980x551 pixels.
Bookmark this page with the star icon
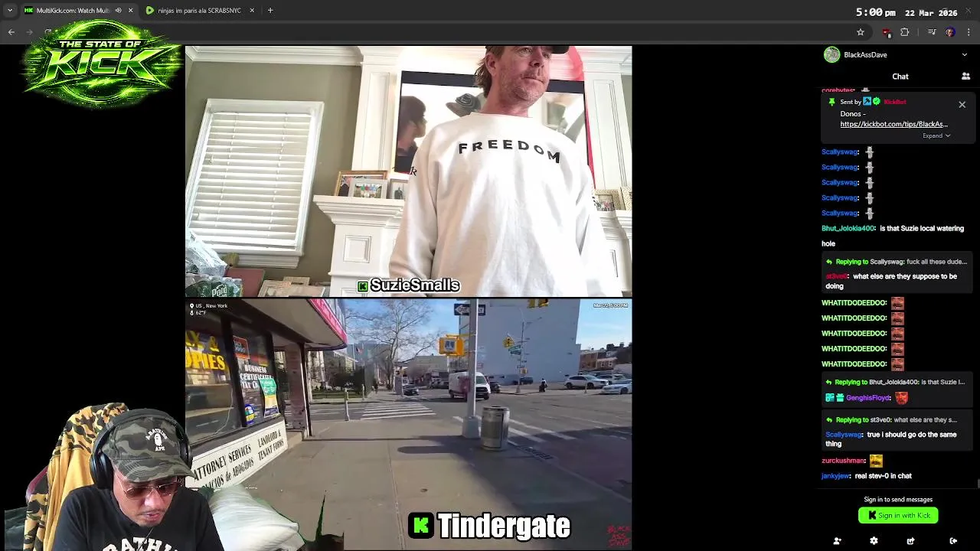click(861, 32)
